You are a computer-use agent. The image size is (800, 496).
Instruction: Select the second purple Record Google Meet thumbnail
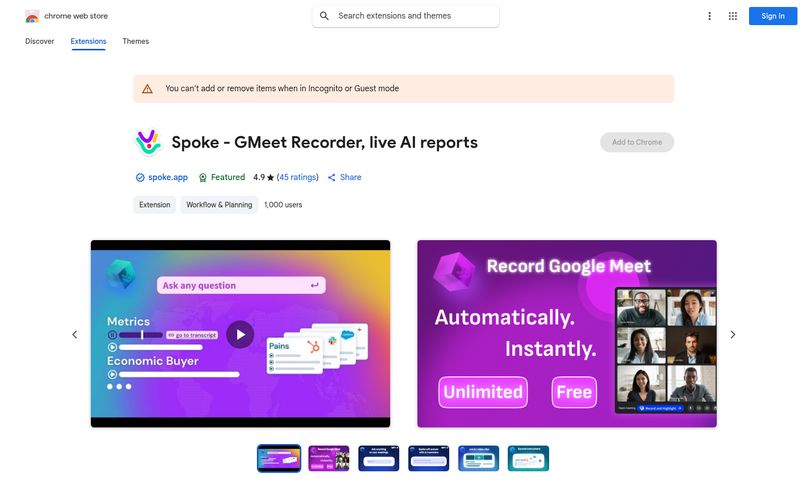[x=329, y=458]
